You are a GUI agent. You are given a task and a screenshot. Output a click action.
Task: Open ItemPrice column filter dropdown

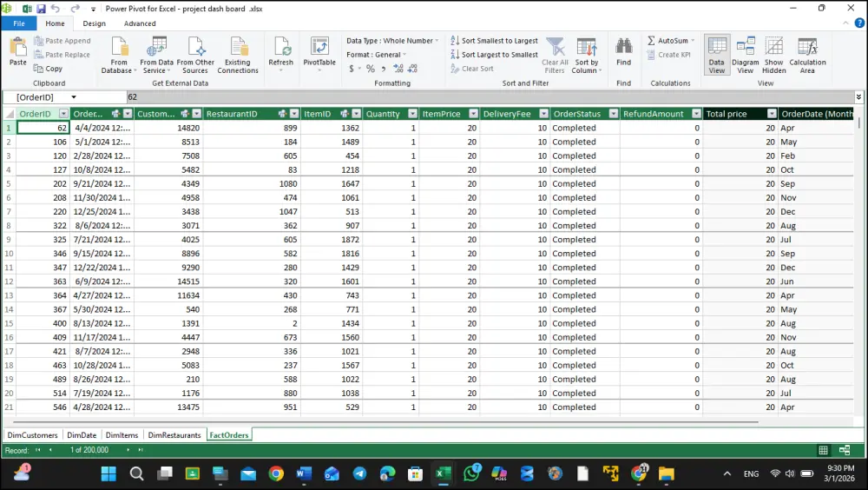click(x=473, y=114)
